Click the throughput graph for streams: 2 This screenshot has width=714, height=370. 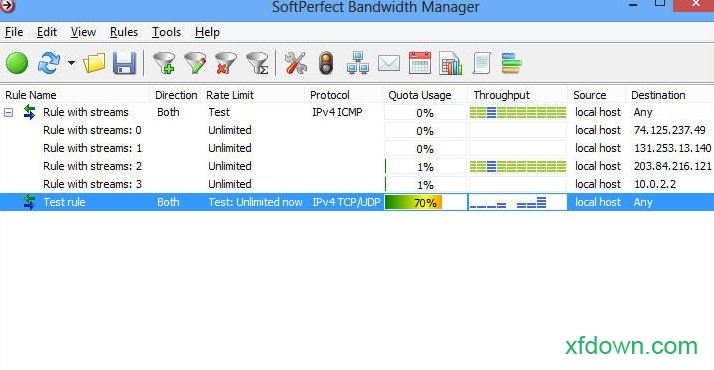tap(518, 167)
